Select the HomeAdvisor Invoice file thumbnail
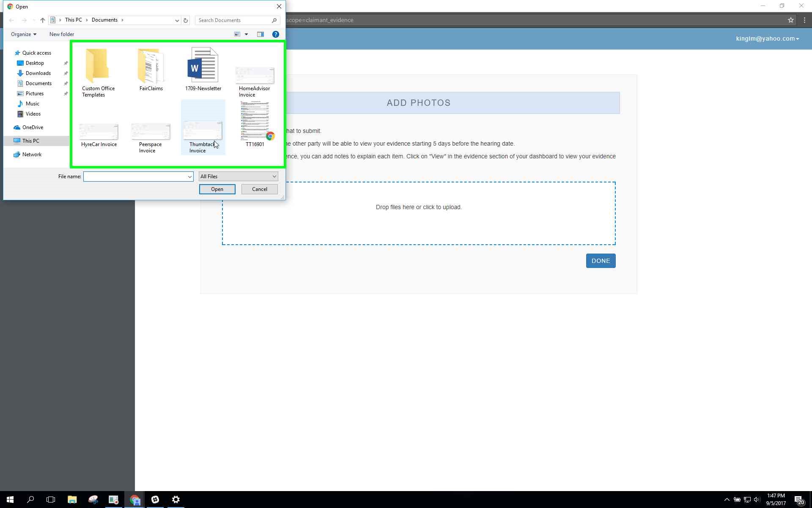Viewport: 812px width, 508px height. (255, 76)
